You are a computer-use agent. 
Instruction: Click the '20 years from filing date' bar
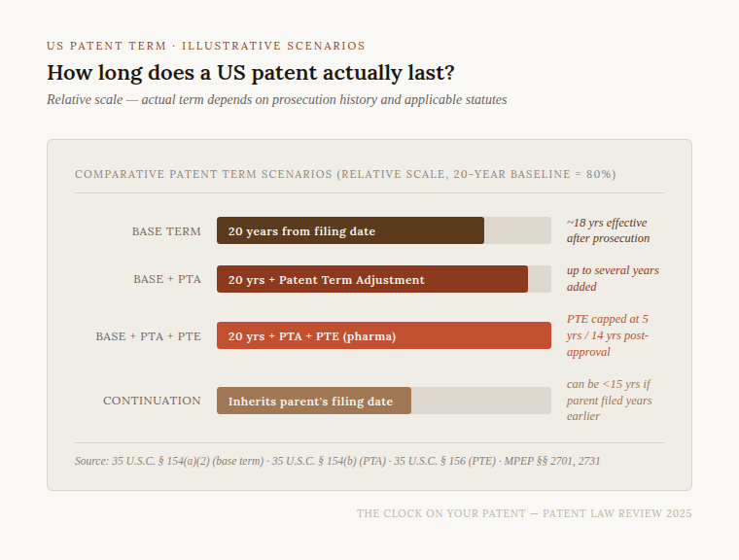pos(350,231)
